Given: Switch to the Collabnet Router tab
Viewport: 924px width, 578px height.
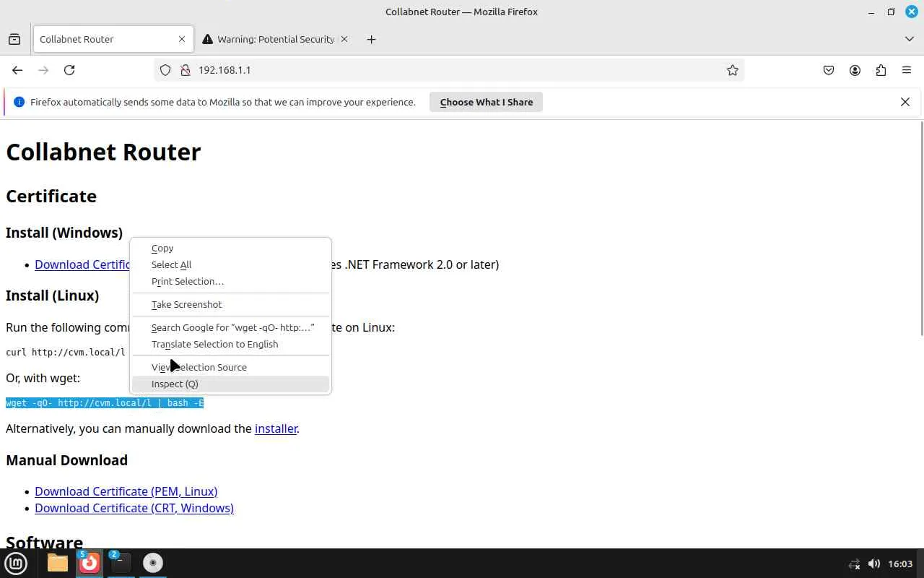Looking at the screenshot, I should pyautogui.click(x=113, y=39).
